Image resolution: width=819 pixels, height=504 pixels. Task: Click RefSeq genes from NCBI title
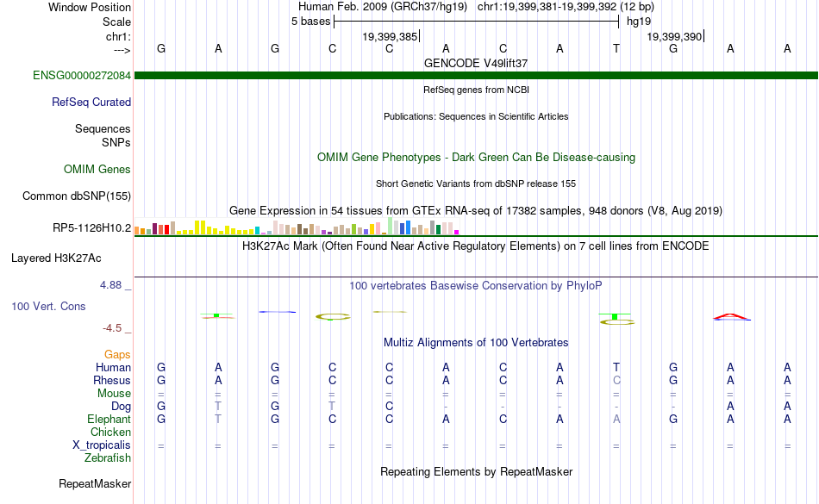476,90
